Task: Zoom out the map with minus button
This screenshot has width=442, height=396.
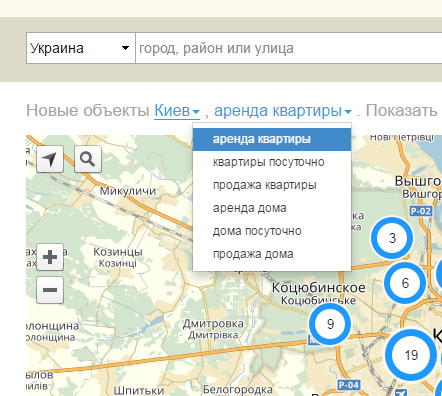Action: pyautogui.click(x=50, y=290)
